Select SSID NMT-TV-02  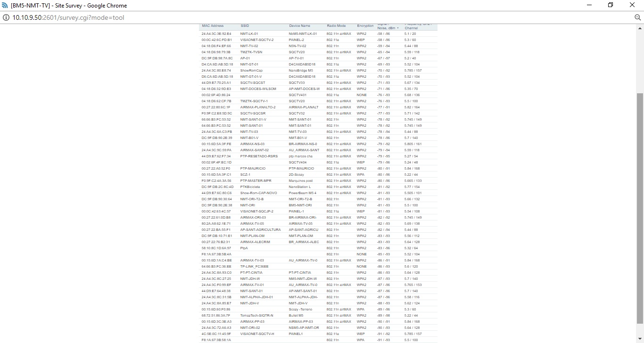[x=249, y=46]
